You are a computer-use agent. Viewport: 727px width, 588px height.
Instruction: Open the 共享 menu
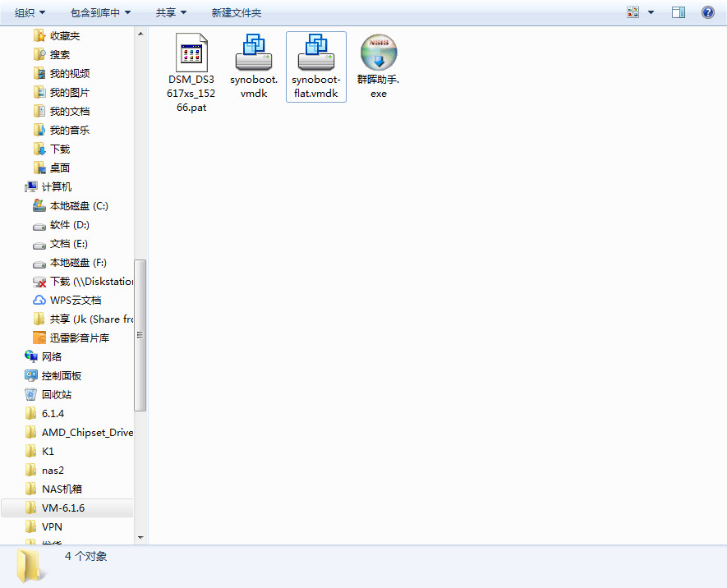point(171,12)
